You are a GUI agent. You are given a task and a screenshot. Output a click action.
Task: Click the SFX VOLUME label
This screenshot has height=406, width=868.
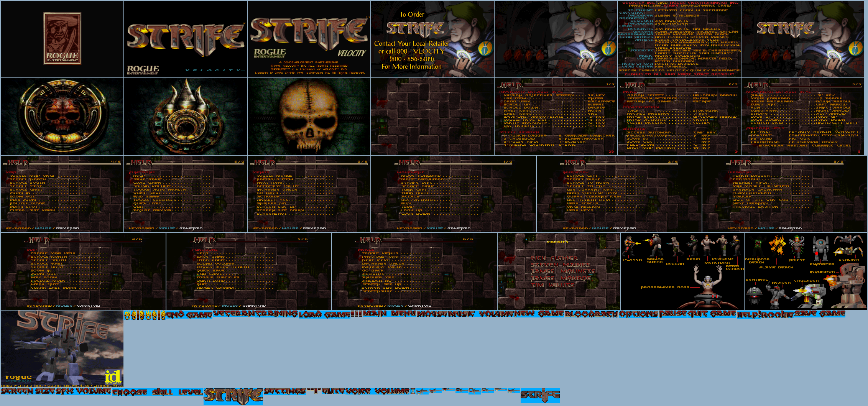pyautogui.click(x=83, y=391)
